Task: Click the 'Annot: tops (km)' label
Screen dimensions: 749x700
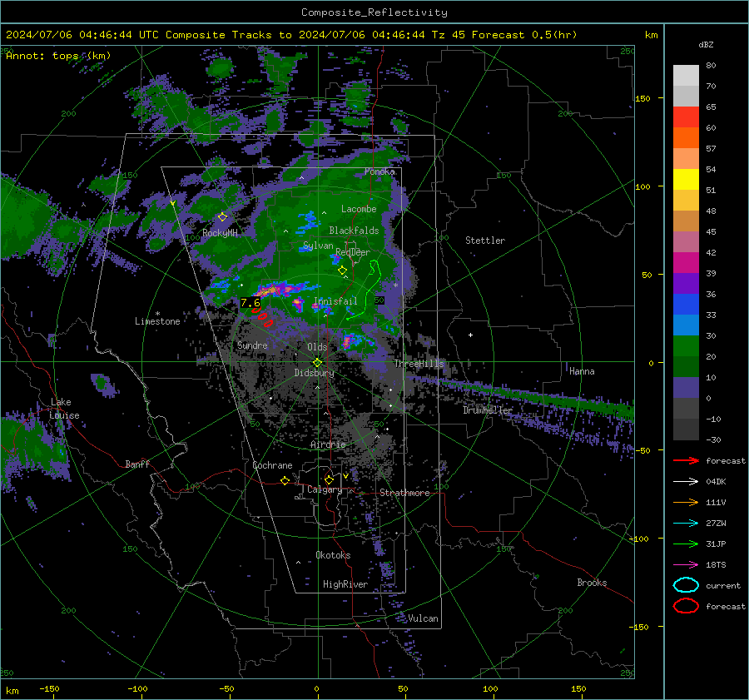Action: click(59, 56)
